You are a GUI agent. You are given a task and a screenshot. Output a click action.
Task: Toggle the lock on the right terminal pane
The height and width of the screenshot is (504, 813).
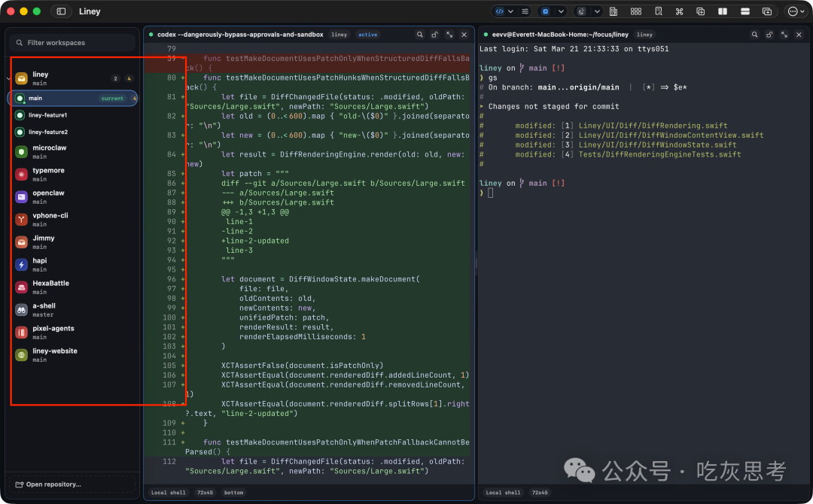[769, 35]
